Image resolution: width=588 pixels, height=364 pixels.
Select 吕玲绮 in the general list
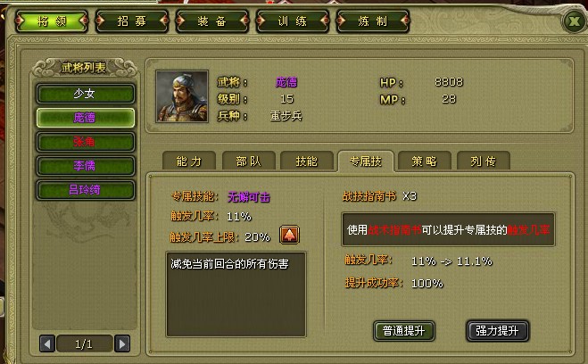click(x=85, y=190)
